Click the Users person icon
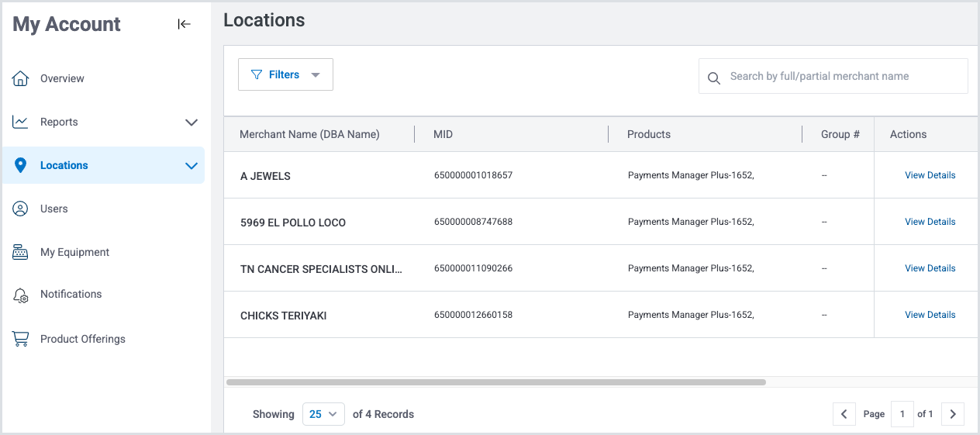The width and height of the screenshot is (980, 435). pyautogui.click(x=21, y=209)
